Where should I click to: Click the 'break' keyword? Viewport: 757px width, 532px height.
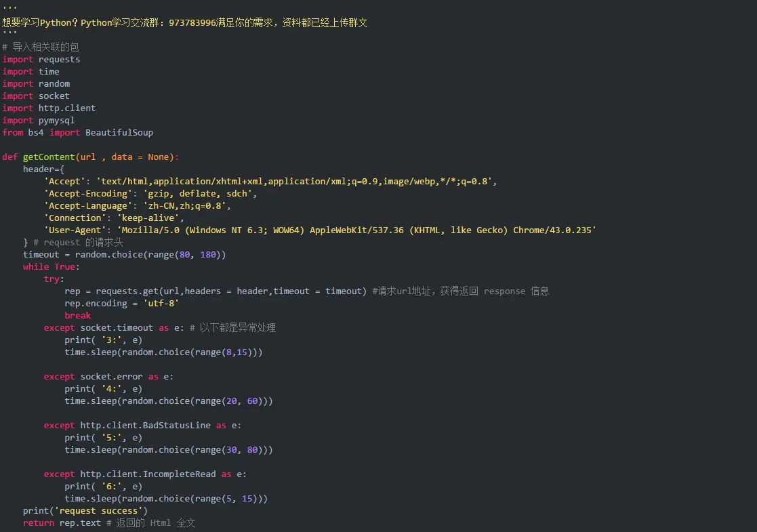(78, 315)
